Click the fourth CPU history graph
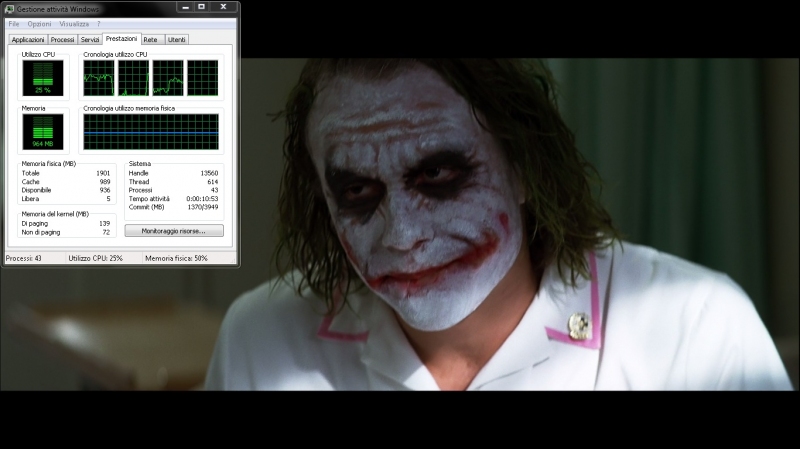Screen dimensions: 800x449 (x=202, y=78)
